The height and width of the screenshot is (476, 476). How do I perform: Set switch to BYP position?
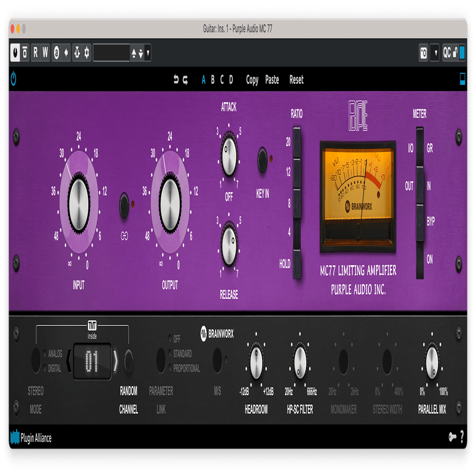(x=419, y=222)
